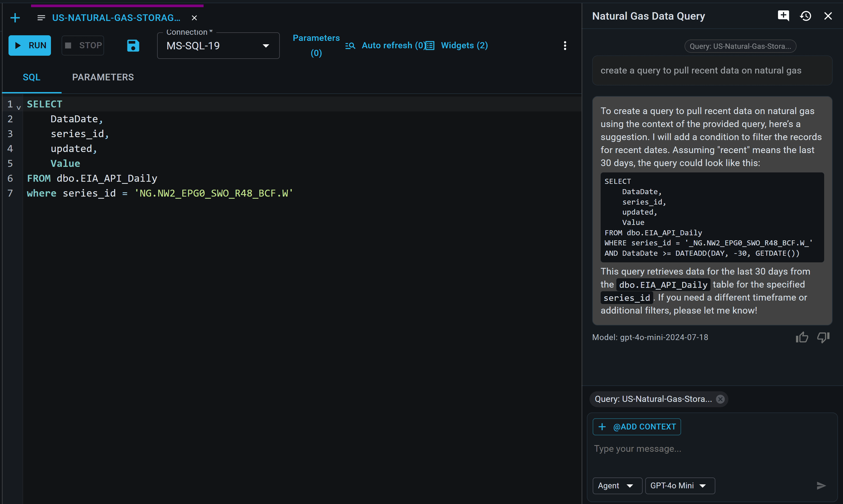The width and height of the screenshot is (843, 504).
Task: Open the Widgets (2) link
Action: pos(464,45)
